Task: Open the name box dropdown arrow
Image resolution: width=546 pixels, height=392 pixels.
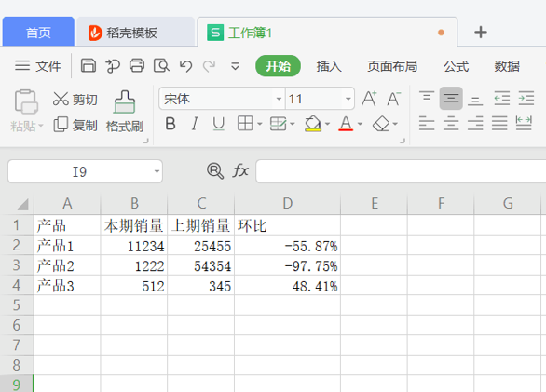Action: tap(157, 171)
